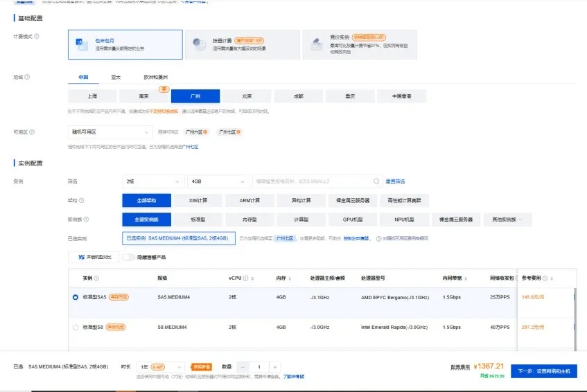Expand the 其他实例族 dropdown
This screenshot has height=392, width=587.
(x=507, y=220)
